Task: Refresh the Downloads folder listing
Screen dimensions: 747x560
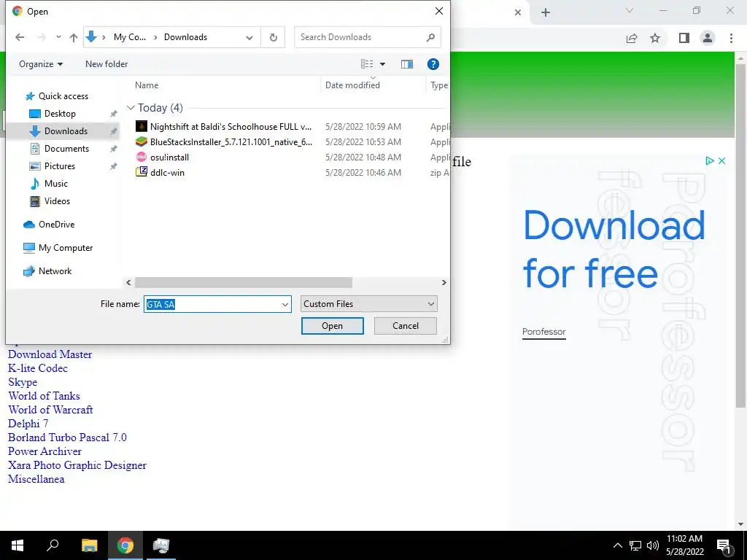Action: click(273, 37)
